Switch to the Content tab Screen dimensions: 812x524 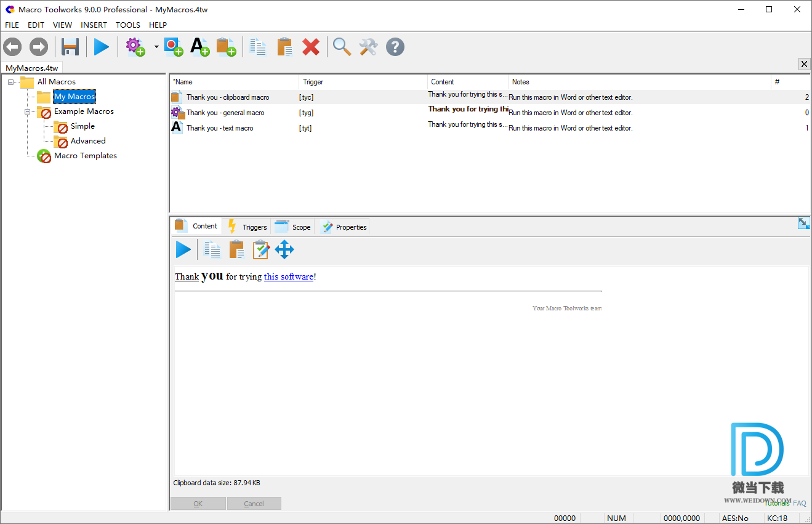click(196, 226)
